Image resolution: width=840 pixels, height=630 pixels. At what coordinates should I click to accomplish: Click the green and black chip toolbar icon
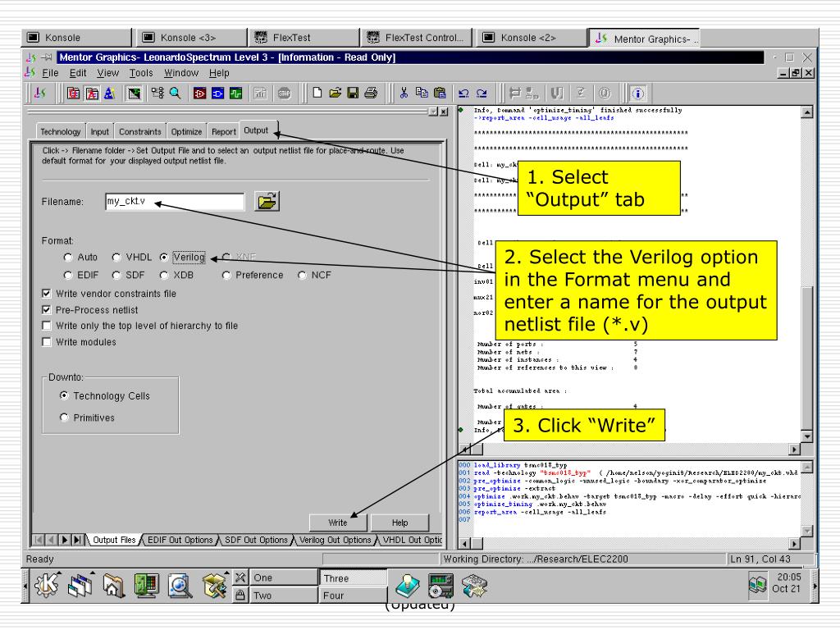[x=134, y=94]
